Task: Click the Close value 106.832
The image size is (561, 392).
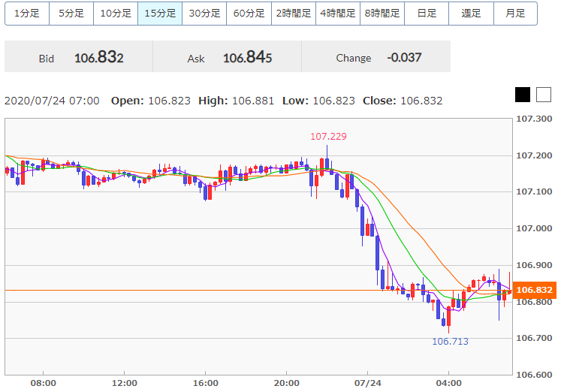Action: click(x=421, y=101)
